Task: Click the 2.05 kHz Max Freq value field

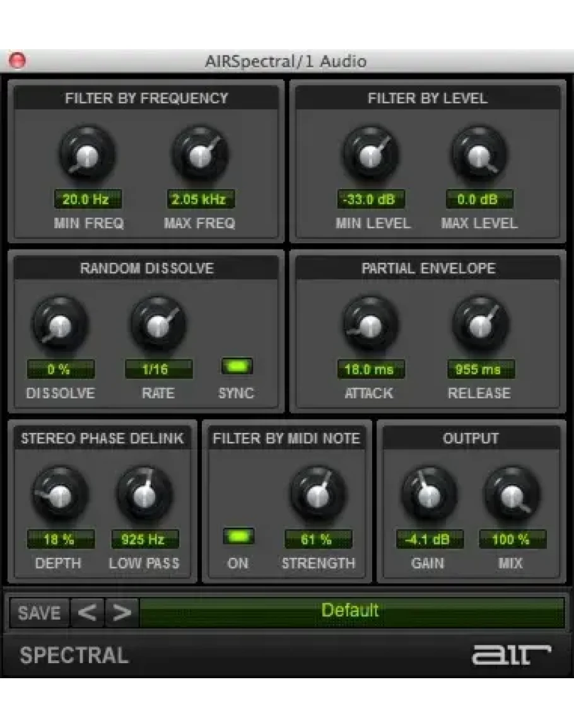Action: tap(200, 200)
